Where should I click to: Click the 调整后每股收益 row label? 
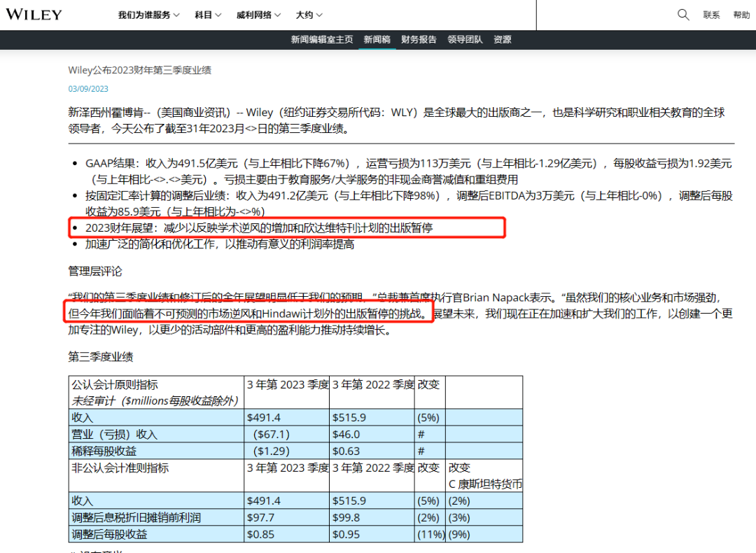109,534
